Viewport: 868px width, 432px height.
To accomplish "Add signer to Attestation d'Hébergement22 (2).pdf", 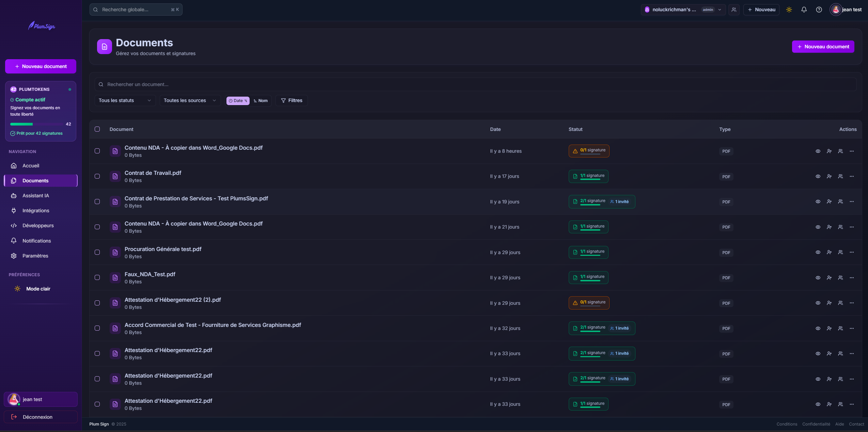I will click(x=829, y=303).
